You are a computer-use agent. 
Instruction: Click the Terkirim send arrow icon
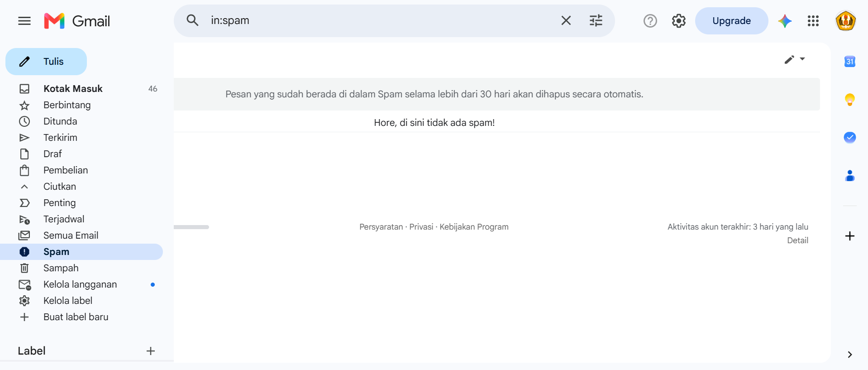tap(24, 138)
